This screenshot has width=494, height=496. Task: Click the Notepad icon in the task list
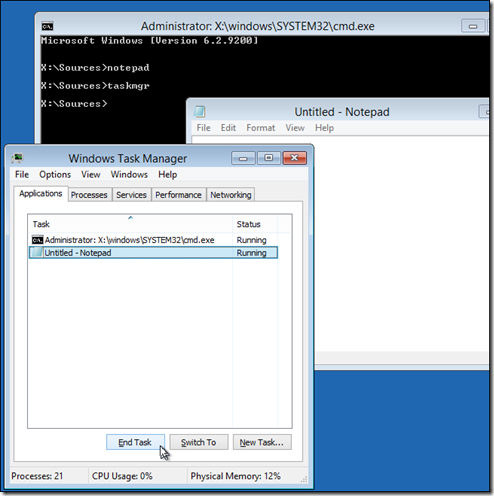(x=37, y=252)
